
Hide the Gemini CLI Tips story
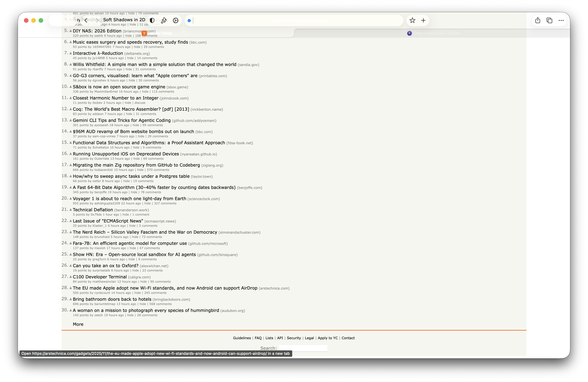[x=136, y=125]
